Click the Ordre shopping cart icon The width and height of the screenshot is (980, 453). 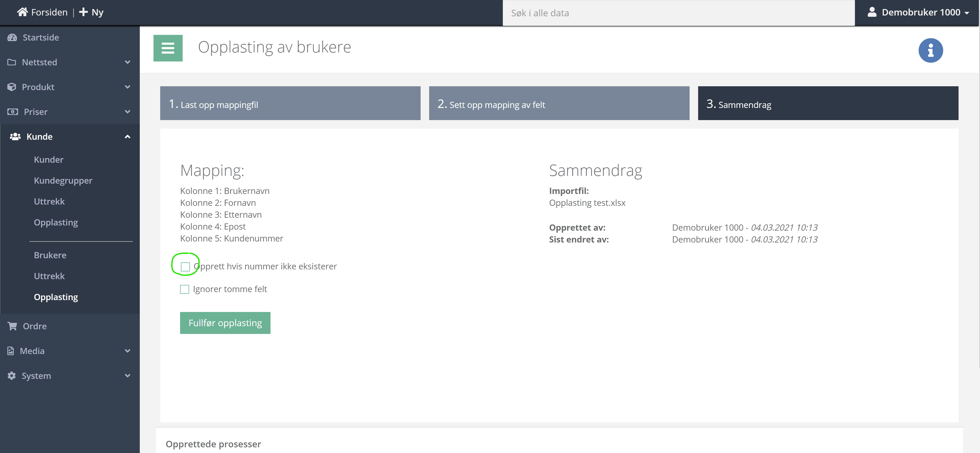click(12, 326)
